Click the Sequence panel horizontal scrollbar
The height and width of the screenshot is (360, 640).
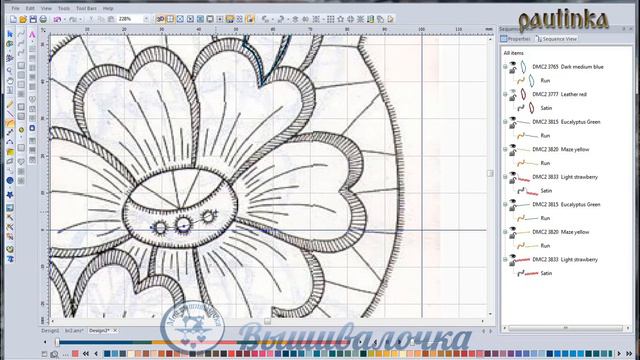pyautogui.click(x=566, y=328)
